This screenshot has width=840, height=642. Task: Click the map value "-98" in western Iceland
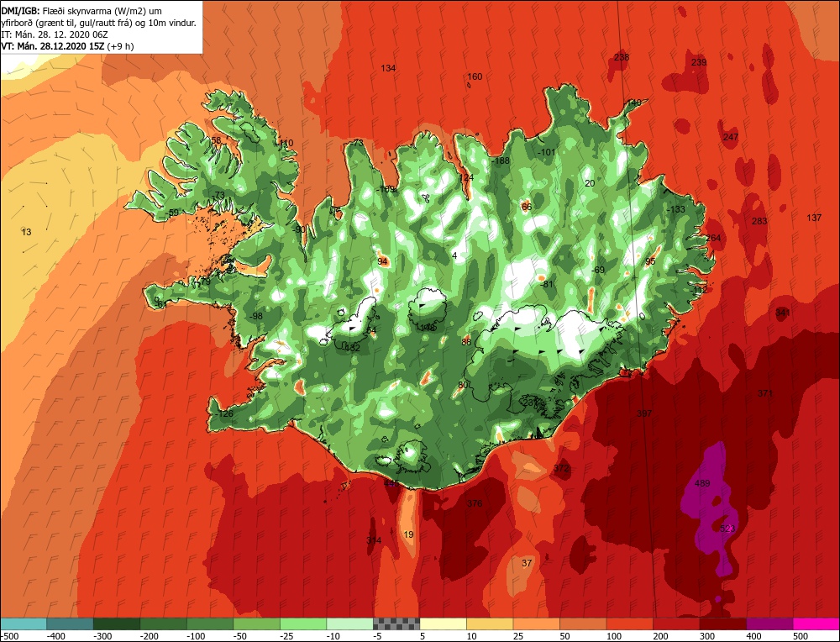tap(256, 316)
